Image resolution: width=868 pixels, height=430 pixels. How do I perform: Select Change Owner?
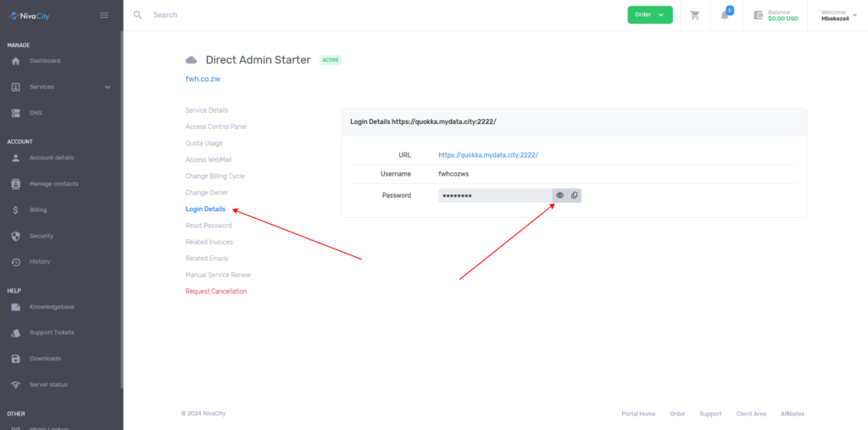[x=207, y=193]
